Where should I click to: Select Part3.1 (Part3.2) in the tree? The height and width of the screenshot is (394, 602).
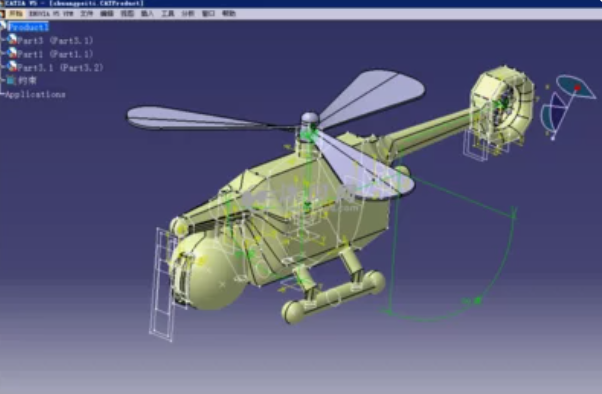tap(60, 68)
